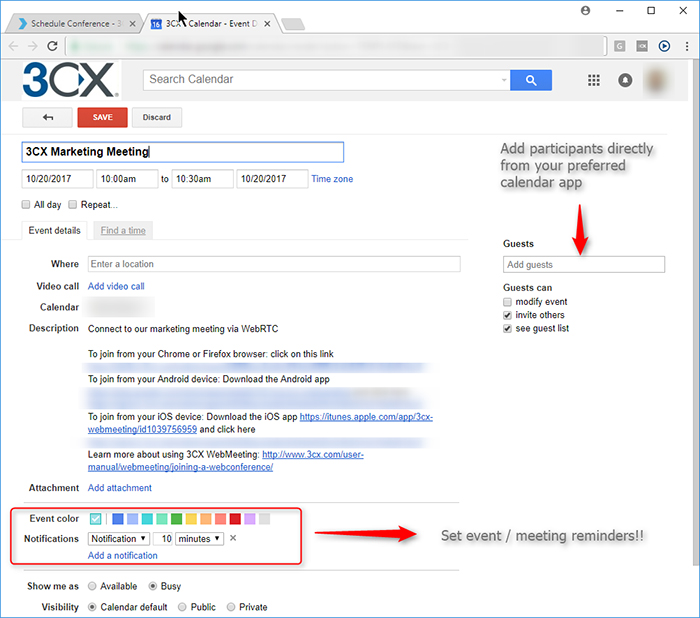Tick the Repeat checkbox
Image resolution: width=700 pixels, height=618 pixels.
tap(72, 205)
